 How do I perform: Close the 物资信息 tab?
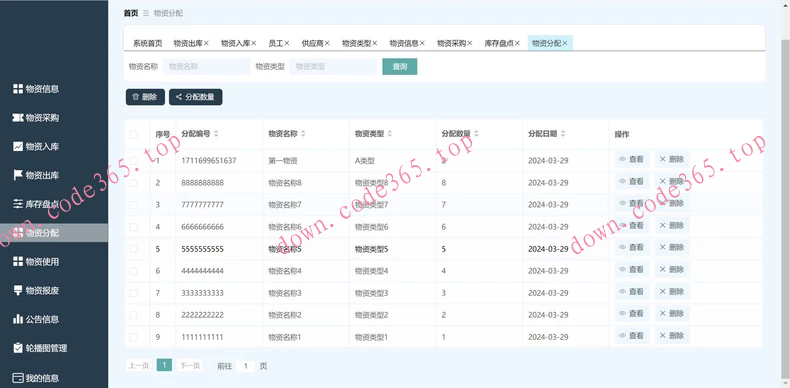click(422, 43)
